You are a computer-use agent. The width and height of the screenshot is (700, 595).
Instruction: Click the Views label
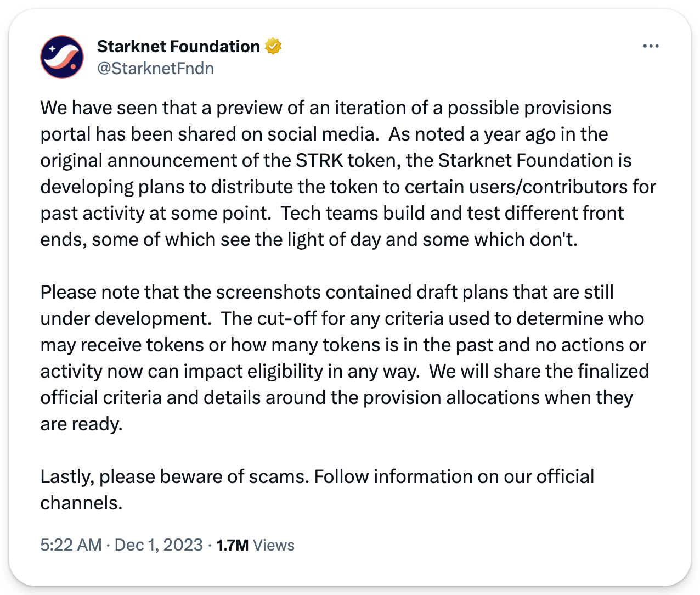click(x=274, y=545)
